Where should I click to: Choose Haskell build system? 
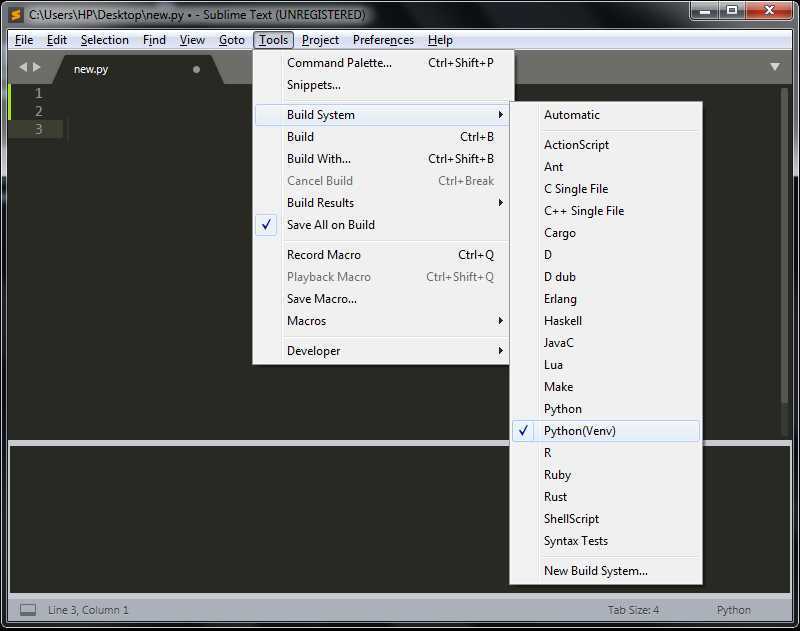[x=606, y=321]
